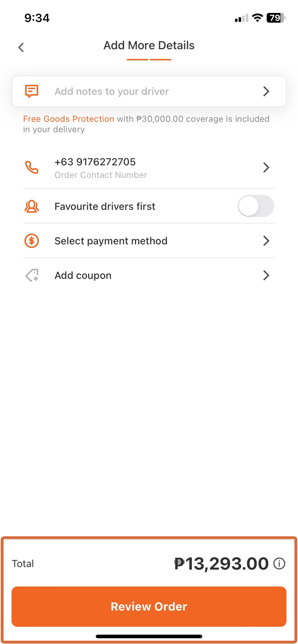Open contact number chevron arrow
The height and width of the screenshot is (644, 298).
(x=266, y=167)
